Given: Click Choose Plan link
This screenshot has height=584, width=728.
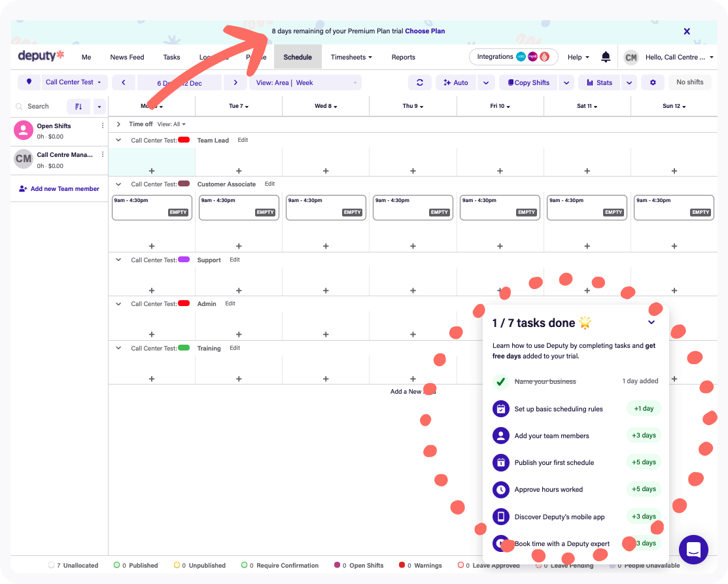Looking at the screenshot, I should (425, 31).
